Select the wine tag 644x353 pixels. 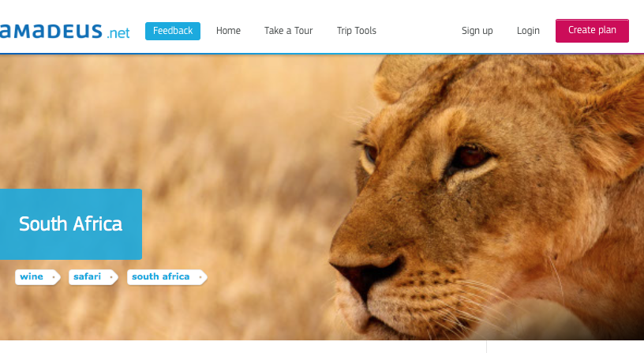click(x=38, y=277)
